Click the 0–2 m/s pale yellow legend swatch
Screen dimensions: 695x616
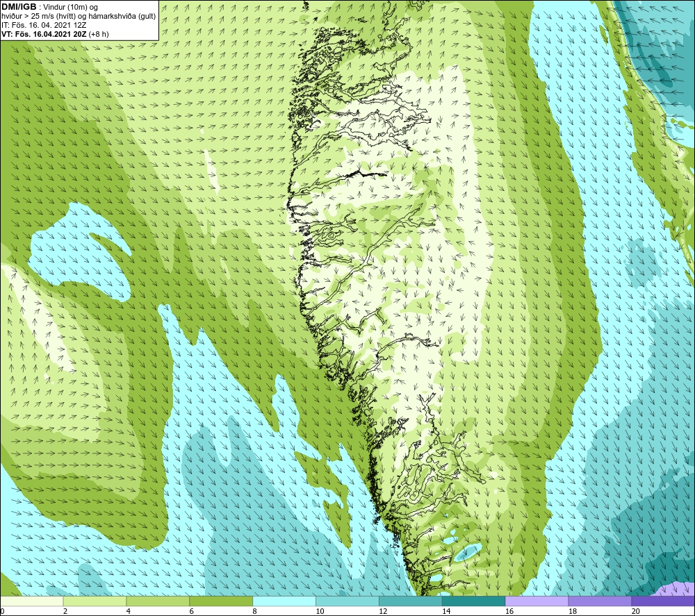coord(32,601)
